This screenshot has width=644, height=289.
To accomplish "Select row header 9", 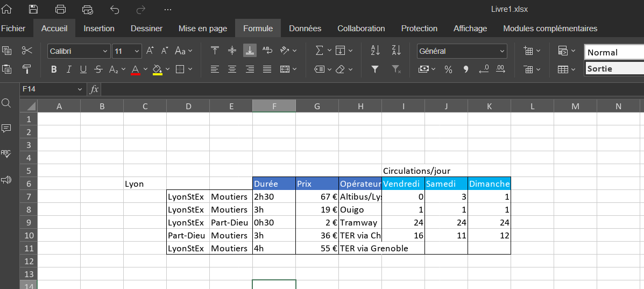I will (x=29, y=222).
